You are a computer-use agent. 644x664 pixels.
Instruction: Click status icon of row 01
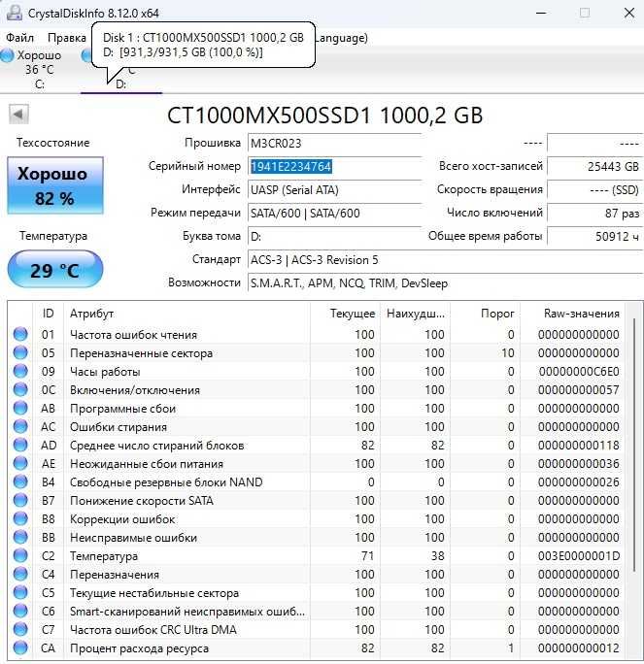coord(20,334)
